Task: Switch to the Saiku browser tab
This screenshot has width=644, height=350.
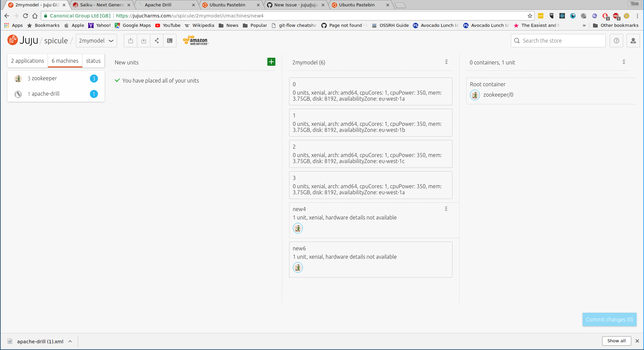Action: click(x=102, y=5)
